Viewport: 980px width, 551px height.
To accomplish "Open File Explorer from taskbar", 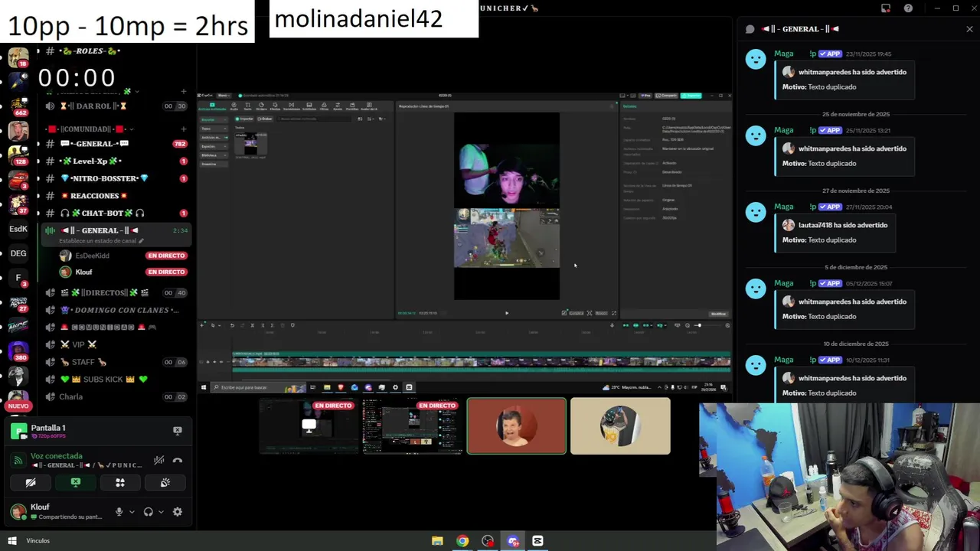I will (437, 541).
